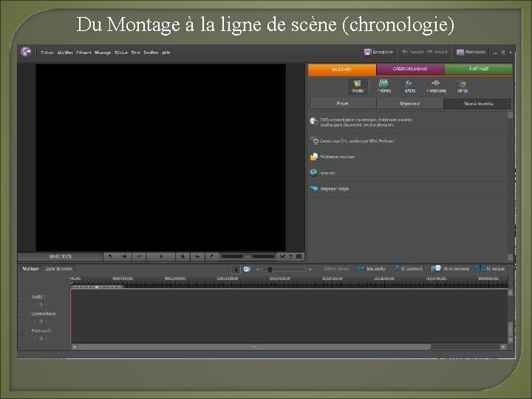Open the Thèmes panel icon

click(x=384, y=86)
